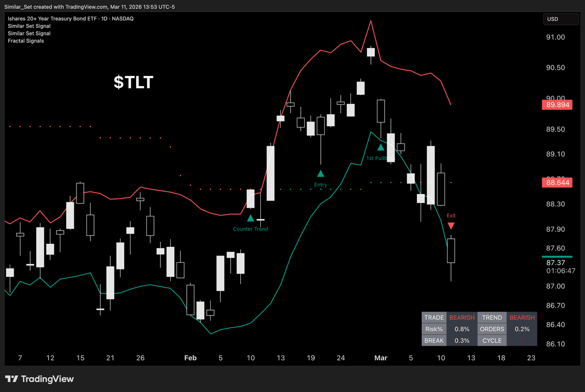Click the 01:06:47 bar countdown timer
The height and width of the screenshot is (392, 585).
point(561,271)
